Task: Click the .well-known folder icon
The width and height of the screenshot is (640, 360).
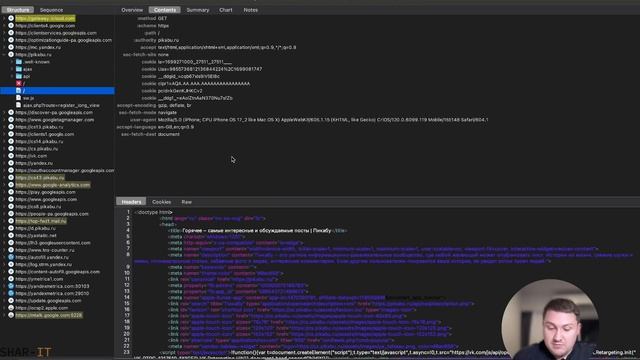Action: coord(19,62)
